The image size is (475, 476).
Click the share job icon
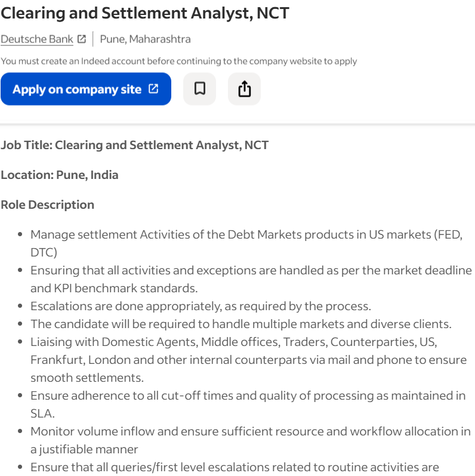(244, 89)
